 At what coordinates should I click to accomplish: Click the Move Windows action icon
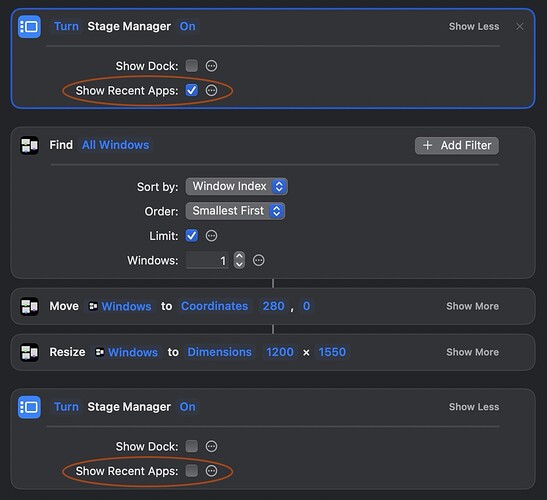29,306
